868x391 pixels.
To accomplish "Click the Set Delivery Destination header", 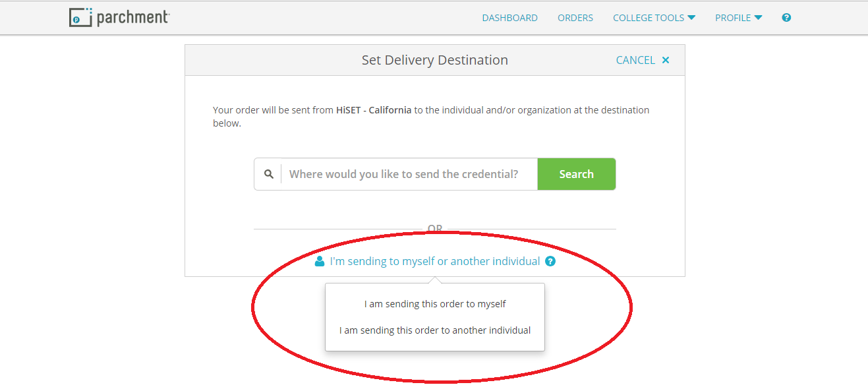I will [434, 60].
